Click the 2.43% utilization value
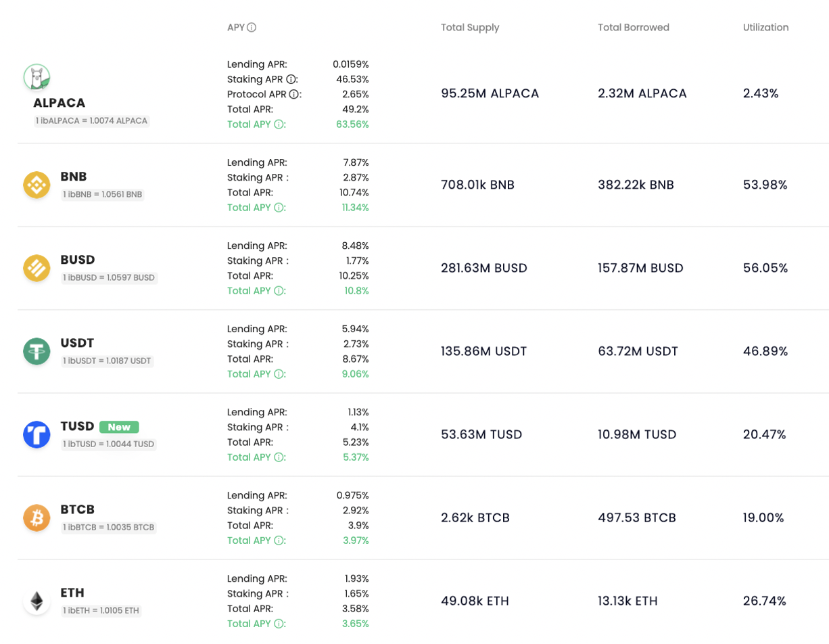 pyautogui.click(x=761, y=93)
